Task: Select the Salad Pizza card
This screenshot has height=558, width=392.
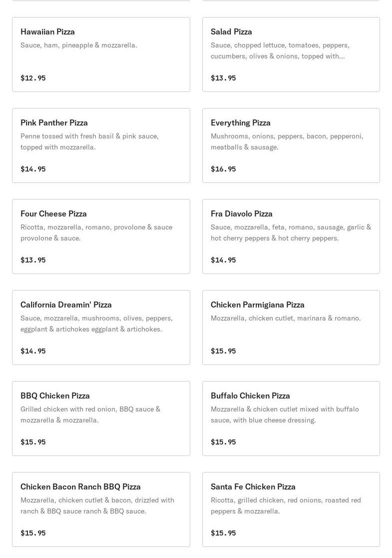Action: (291, 54)
